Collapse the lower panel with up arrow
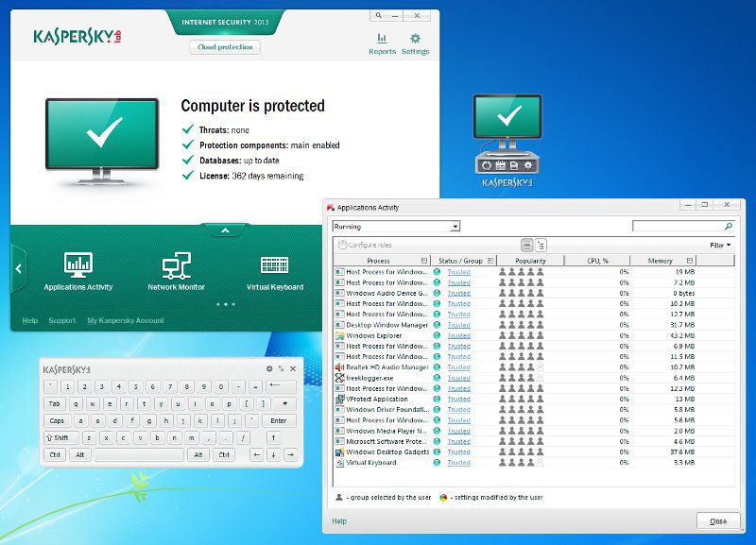Image resolution: width=756 pixels, height=545 pixels. 225,230
